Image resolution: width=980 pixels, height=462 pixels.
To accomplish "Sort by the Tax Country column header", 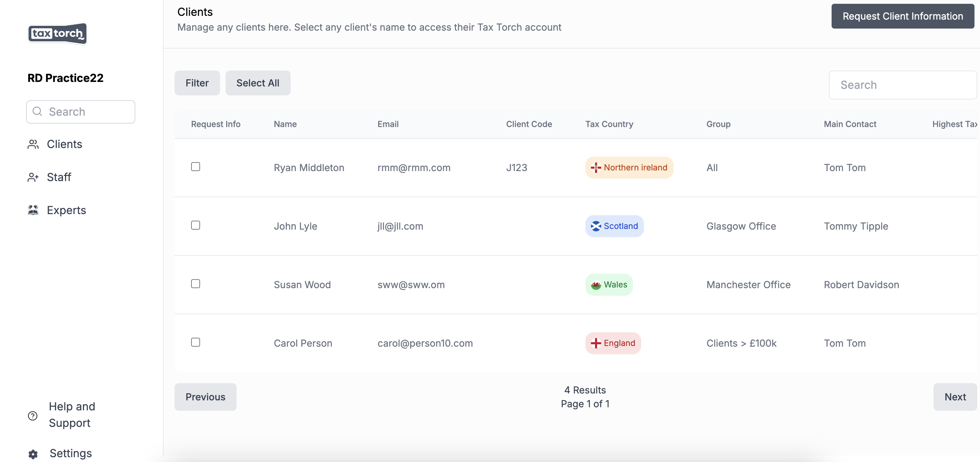I will (609, 124).
